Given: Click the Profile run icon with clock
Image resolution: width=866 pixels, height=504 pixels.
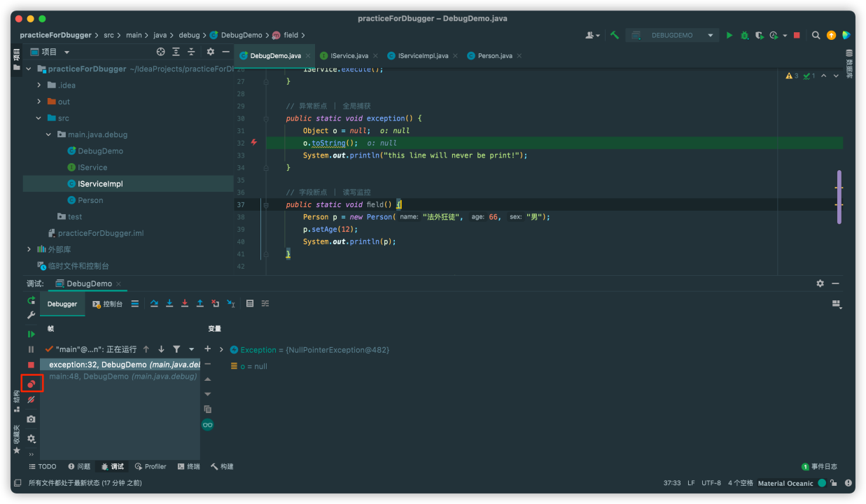Looking at the screenshot, I should (774, 35).
